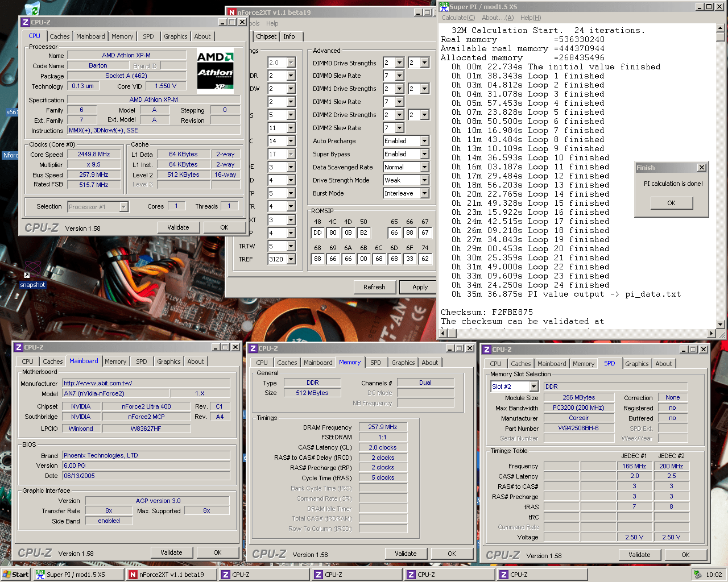
Task: Open About tab in the SPD CPU-Z window
Action: pos(664,364)
